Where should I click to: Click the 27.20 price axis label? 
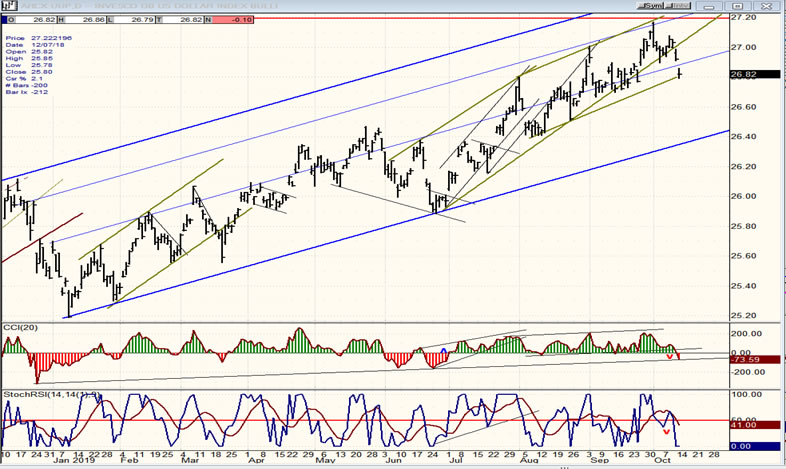click(743, 18)
